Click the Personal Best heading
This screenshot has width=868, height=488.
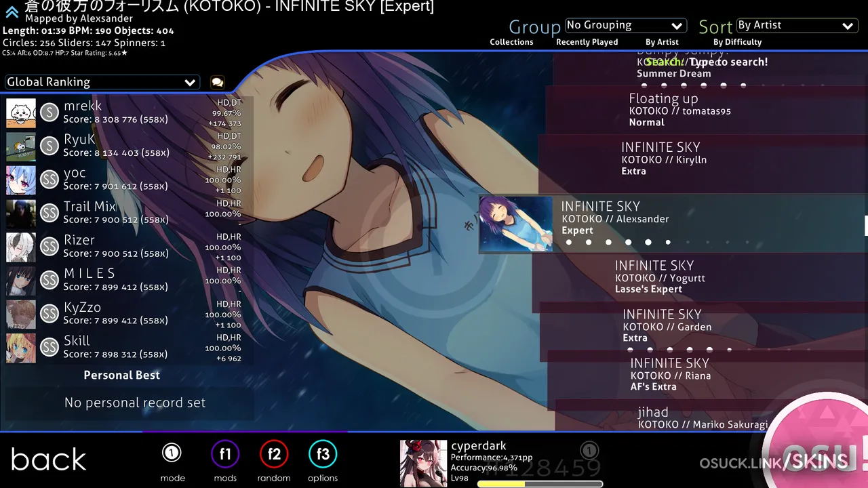[122, 375]
